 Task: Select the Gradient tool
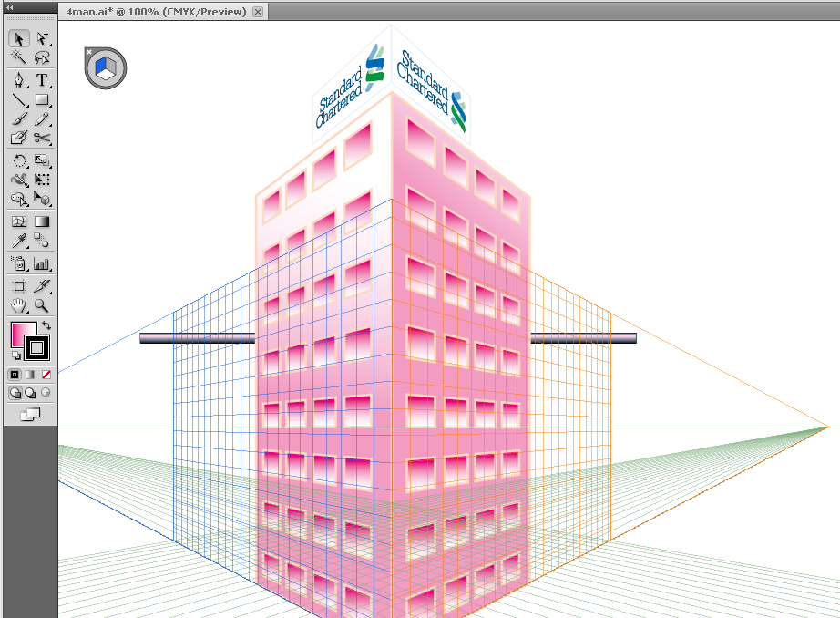click(42, 221)
